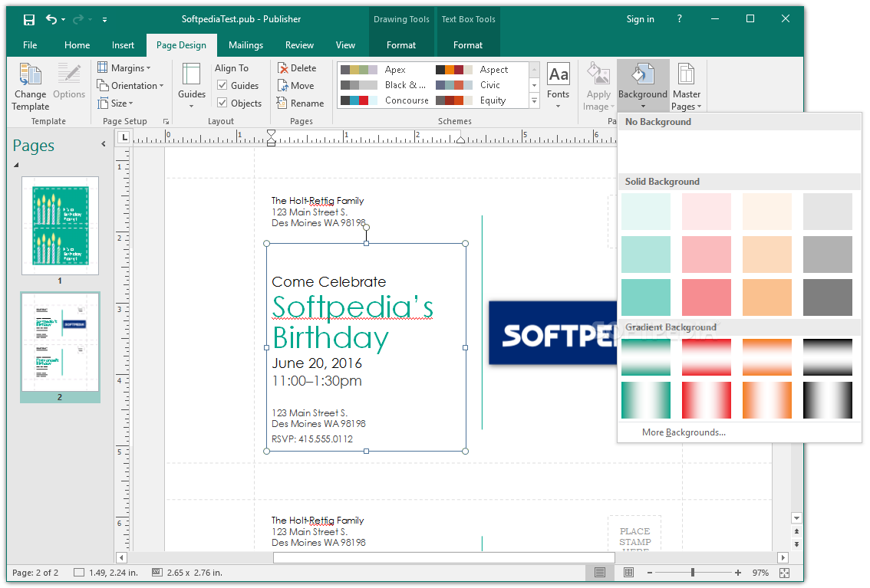
Task: Switch to the Mailings tab
Action: [x=246, y=45]
